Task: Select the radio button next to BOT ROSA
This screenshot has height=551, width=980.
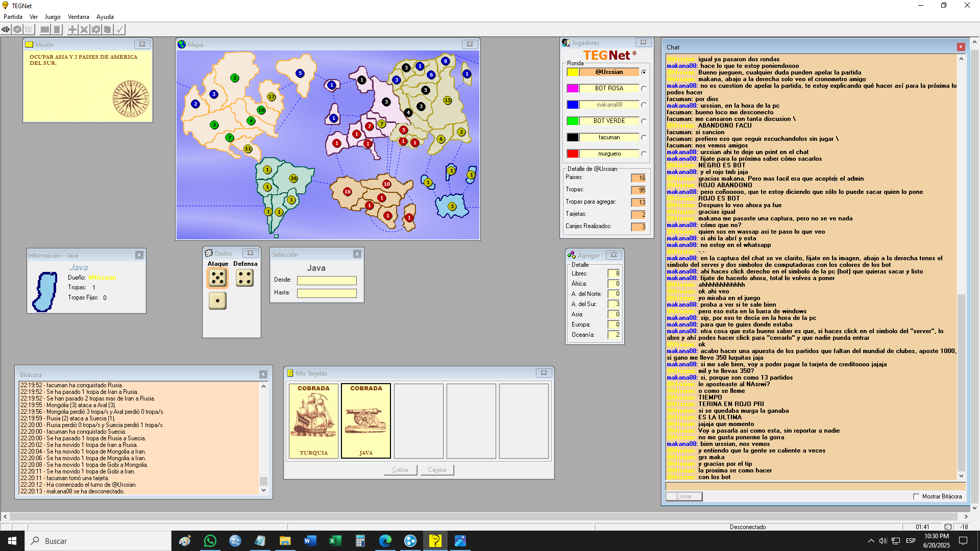Action: (x=644, y=89)
